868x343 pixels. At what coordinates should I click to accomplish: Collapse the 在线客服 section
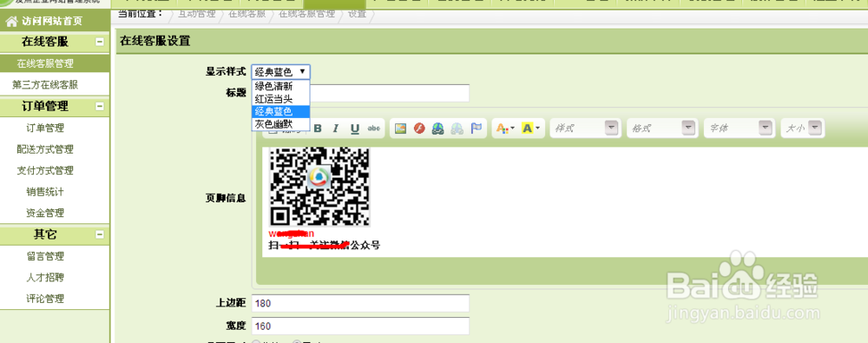(x=100, y=42)
